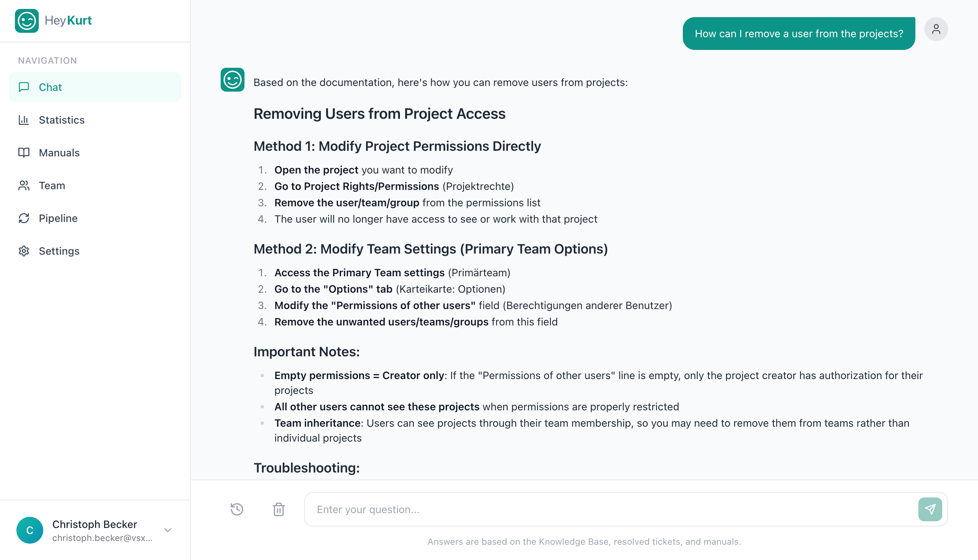
Task: Open the profile icon at top right
Action: 936,29
